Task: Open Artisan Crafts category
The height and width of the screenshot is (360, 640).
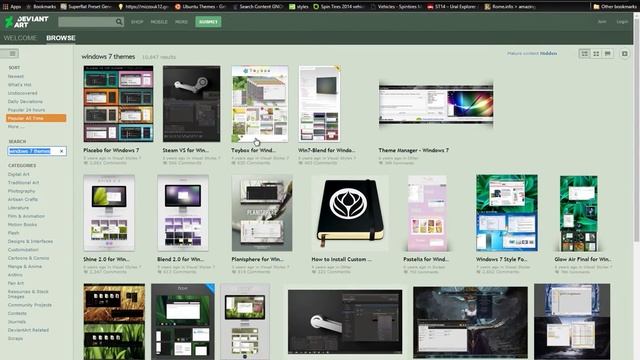Action: (23, 199)
